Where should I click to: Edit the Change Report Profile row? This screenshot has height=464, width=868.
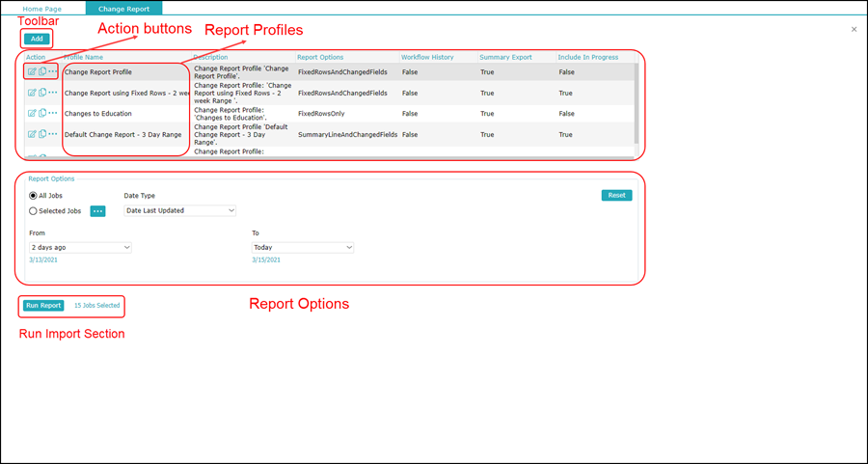point(32,72)
